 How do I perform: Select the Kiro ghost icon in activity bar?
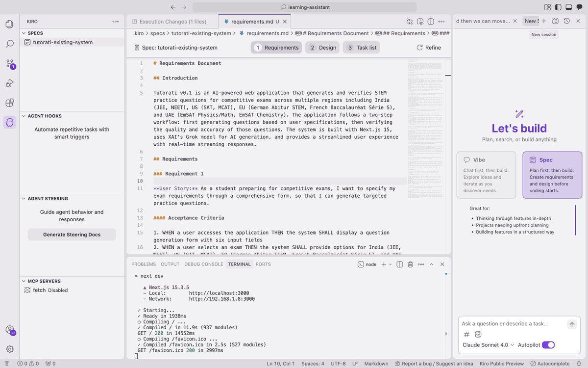point(9,122)
